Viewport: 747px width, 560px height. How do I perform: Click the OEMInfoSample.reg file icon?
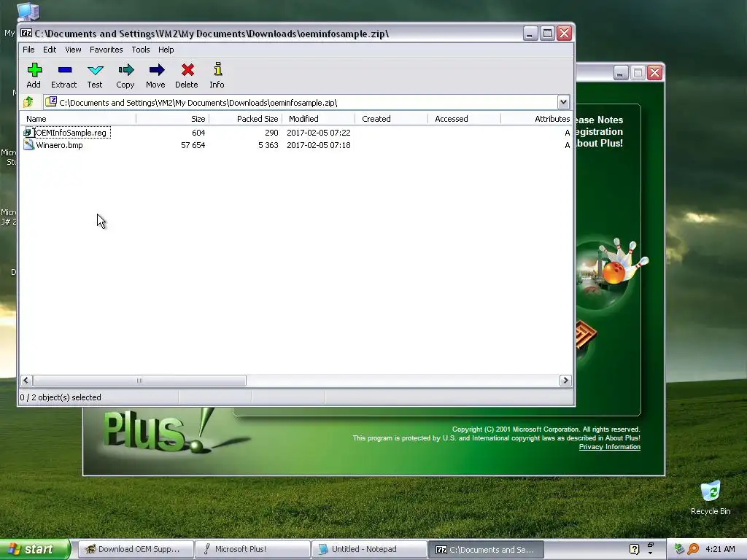click(28, 133)
